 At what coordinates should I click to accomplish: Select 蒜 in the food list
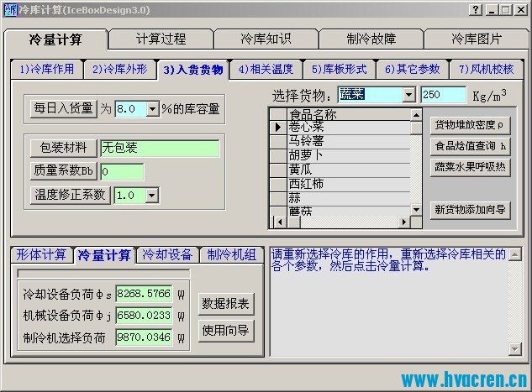[x=348, y=198]
